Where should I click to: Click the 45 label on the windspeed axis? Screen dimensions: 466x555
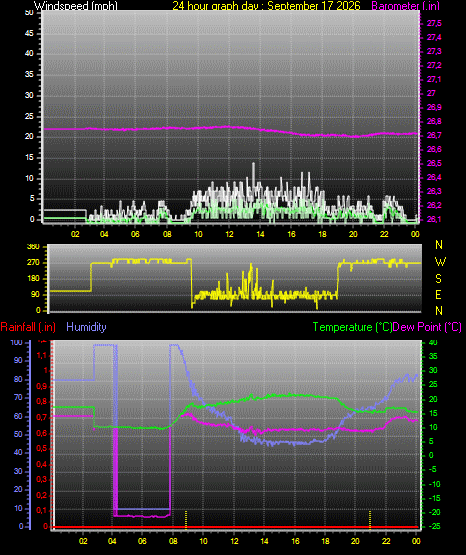tap(29, 34)
